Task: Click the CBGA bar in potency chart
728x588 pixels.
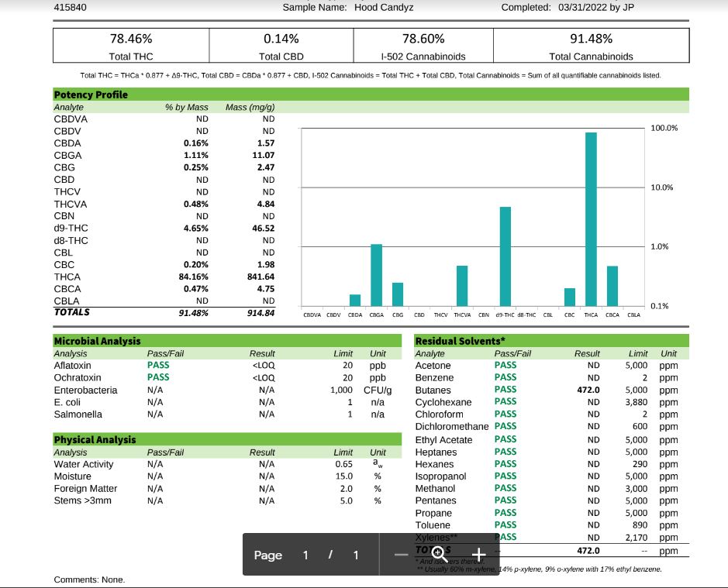Action: (x=377, y=275)
